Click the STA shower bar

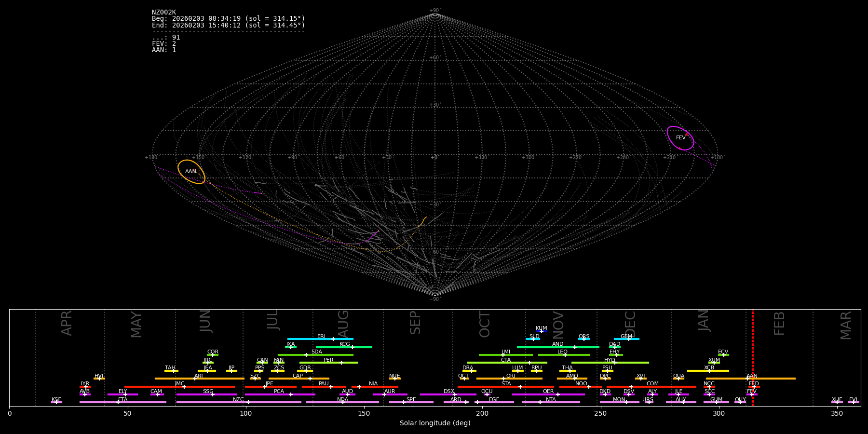click(506, 386)
